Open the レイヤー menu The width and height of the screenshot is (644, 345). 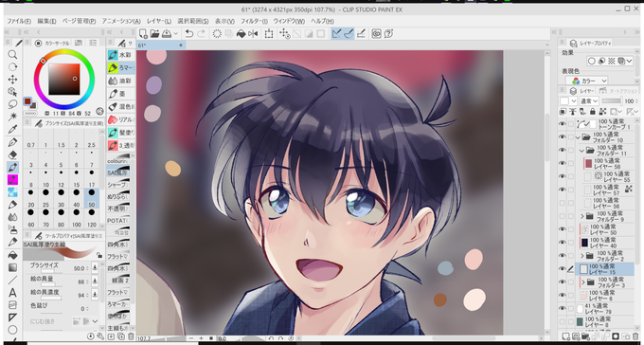pos(159,21)
